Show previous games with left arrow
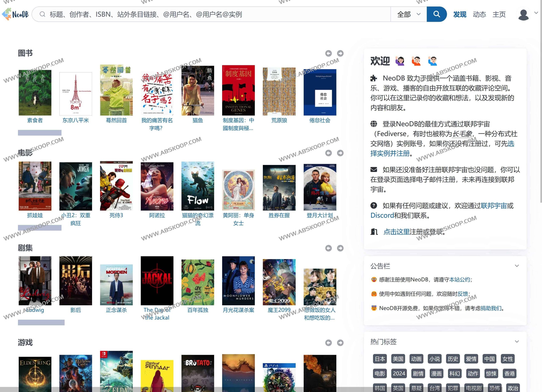This screenshot has height=392, width=542. tap(328, 343)
